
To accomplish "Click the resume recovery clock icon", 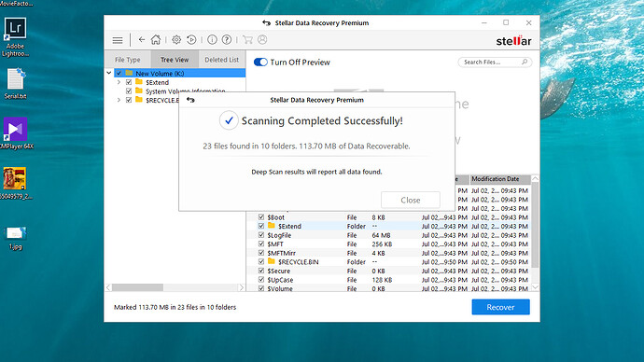I will pyautogui.click(x=191, y=40).
